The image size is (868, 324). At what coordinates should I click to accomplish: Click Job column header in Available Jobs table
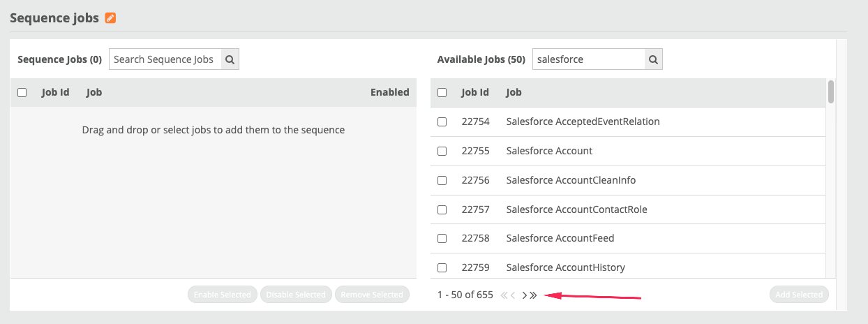point(514,92)
